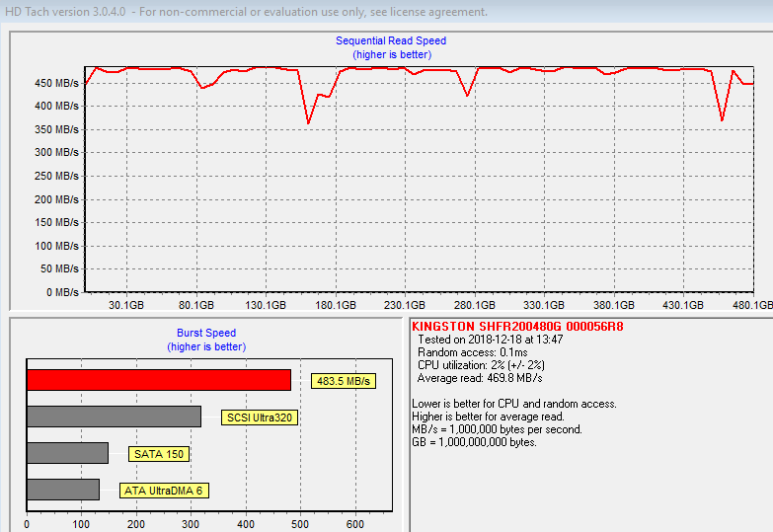Select the red 483.5 MB/s burst bar
Image resolution: width=773 pixels, height=532 pixels.
click(x=159, y=380)
